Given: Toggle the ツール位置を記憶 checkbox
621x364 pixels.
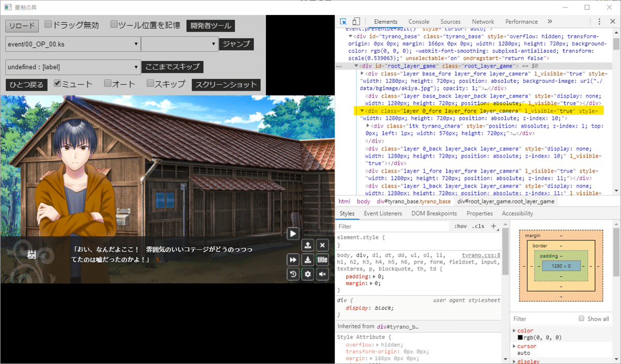Looking at the screenshot, I should (114, 24).
